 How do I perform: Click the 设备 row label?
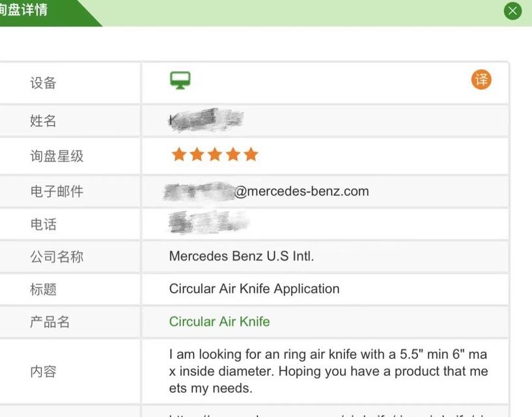[x=43, y=83]
